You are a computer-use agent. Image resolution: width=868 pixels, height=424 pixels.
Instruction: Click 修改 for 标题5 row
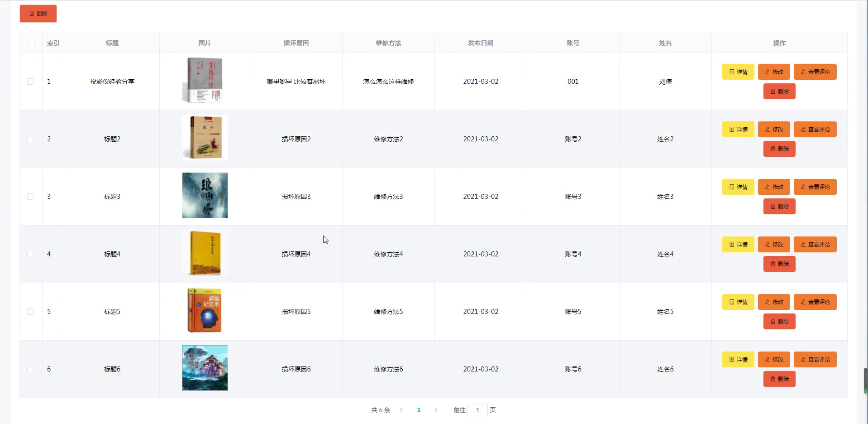pos(774,302)
